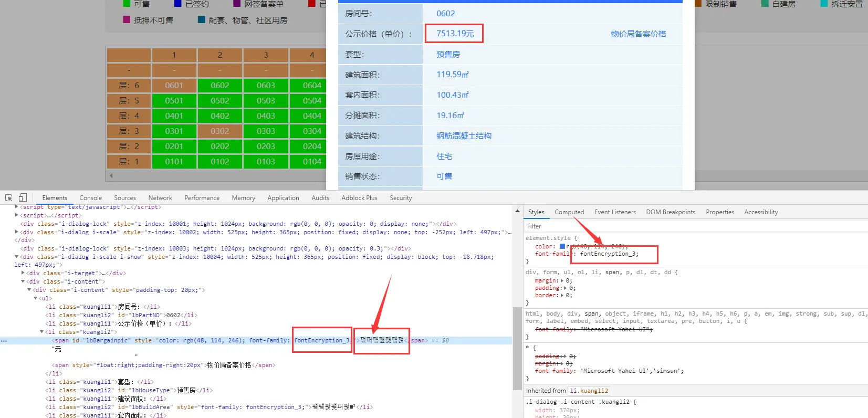This screenshot has height=418, width=868.
Task: Toggle the device toolbar icon
Action: (x=23, y=198)
